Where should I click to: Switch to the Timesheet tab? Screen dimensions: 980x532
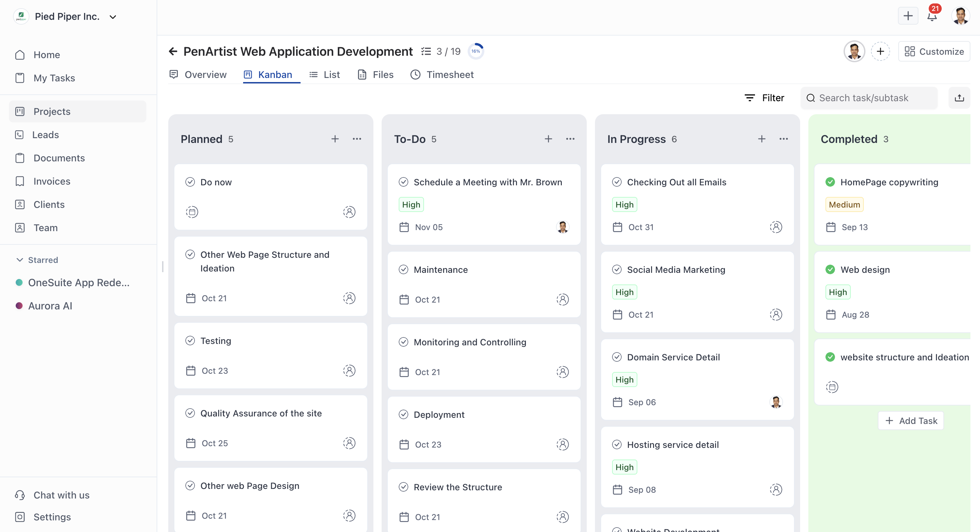click(x=442, y=75)
